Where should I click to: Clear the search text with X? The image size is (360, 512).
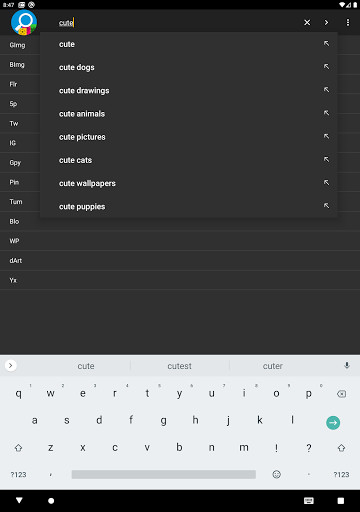click(307, 22)
